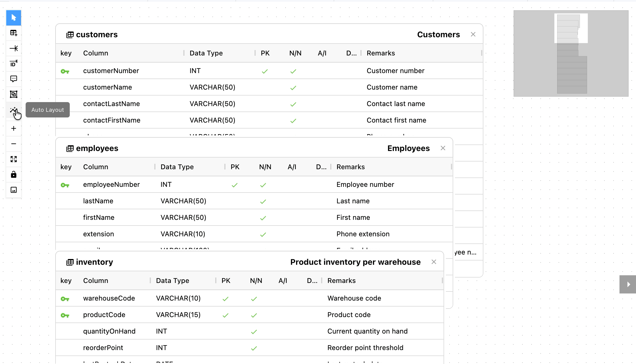Click INT data type for customerNumber
This screenshot has height=364, width=636.
pos(195,71)
